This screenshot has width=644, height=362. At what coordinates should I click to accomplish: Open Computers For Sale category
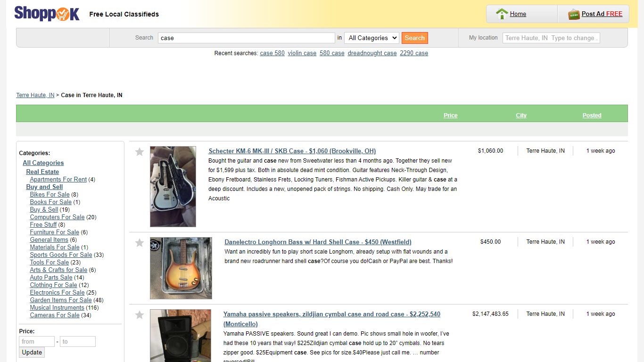[57, 217]
